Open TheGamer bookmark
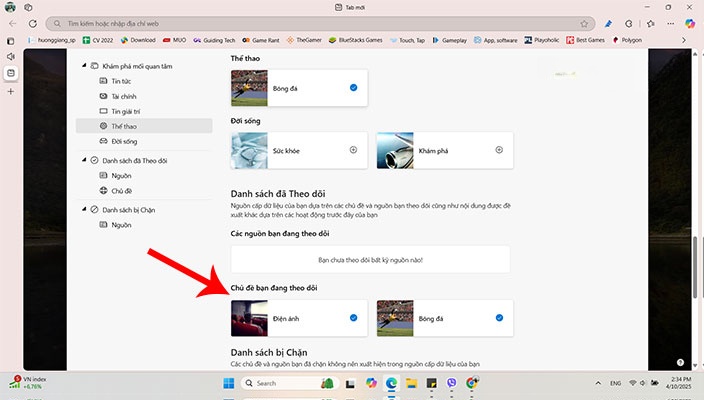 pos(304,40)
